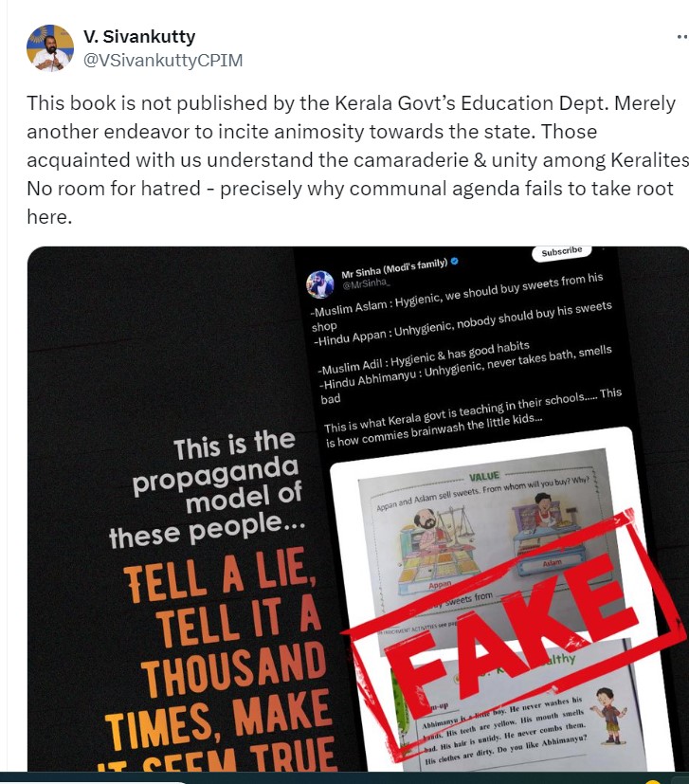The image size is (689, 784).
Task: Open the attached FAKE-stamped image
Action: click(x=358, y=508)
